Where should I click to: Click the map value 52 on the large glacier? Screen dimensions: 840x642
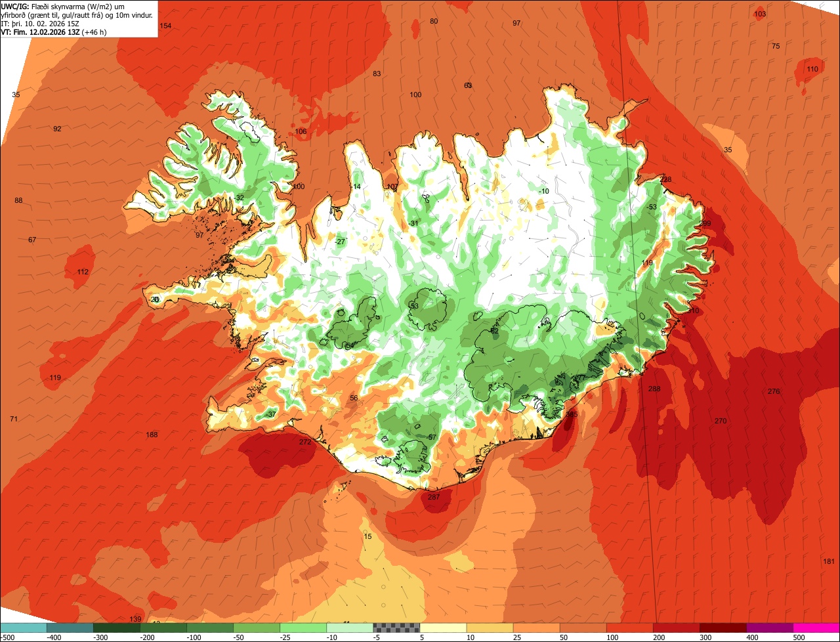494,331
